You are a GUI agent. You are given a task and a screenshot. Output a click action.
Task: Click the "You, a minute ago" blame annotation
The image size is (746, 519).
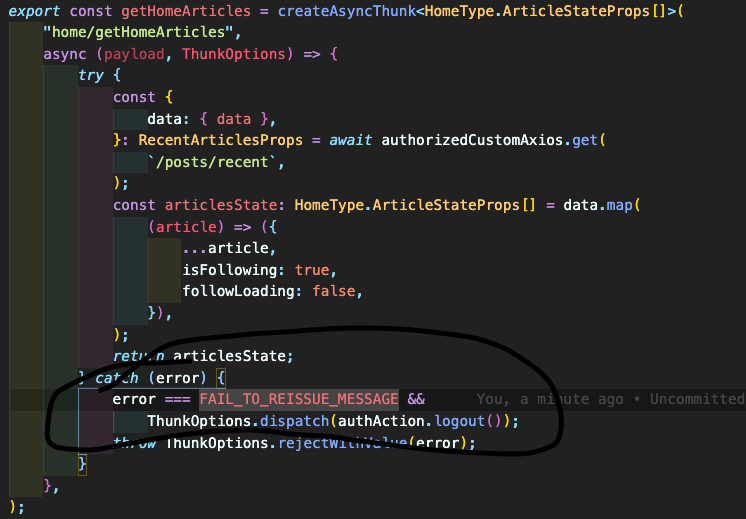550,399
